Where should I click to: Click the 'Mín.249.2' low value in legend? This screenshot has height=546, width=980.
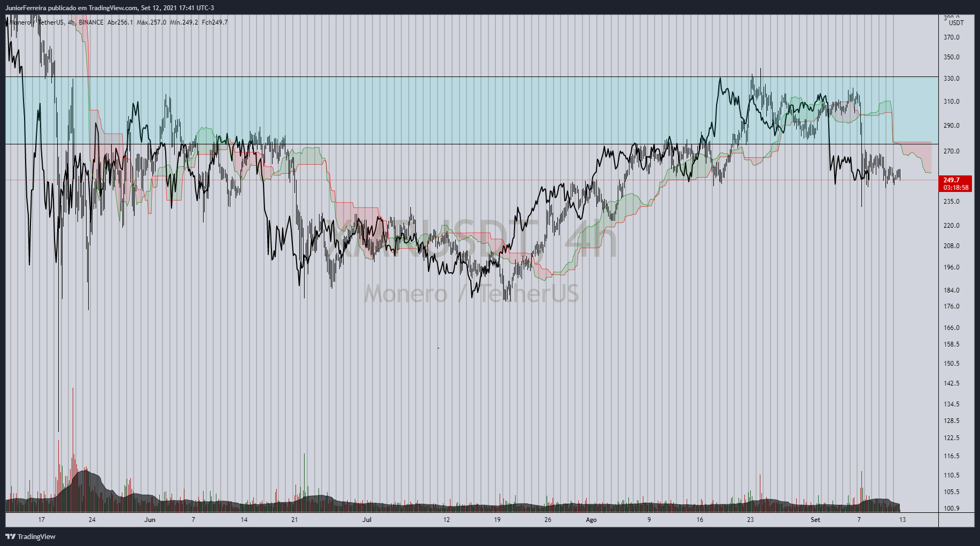(184, 22)
